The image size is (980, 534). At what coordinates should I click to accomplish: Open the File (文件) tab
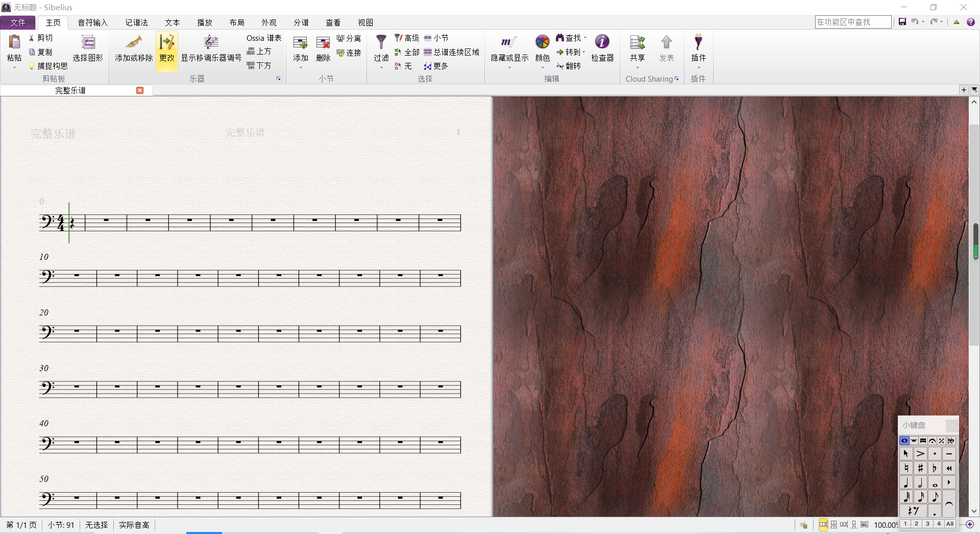18,22
